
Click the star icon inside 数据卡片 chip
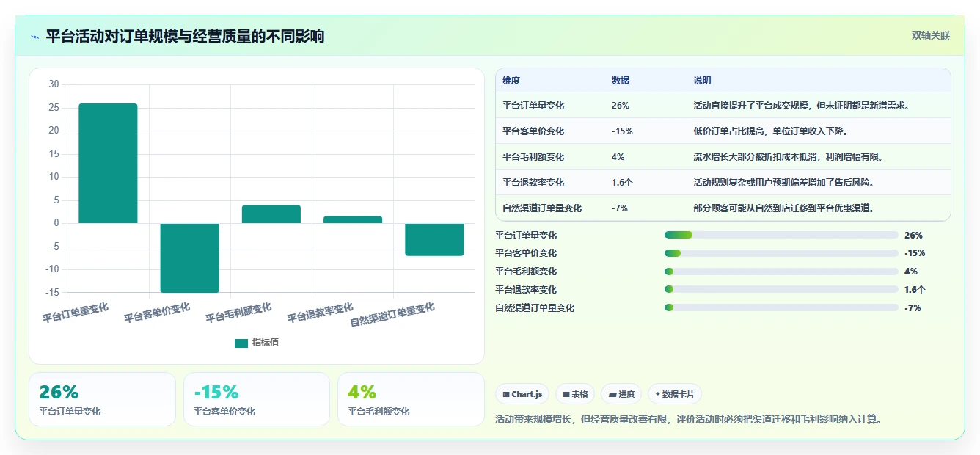click(657, 394)
